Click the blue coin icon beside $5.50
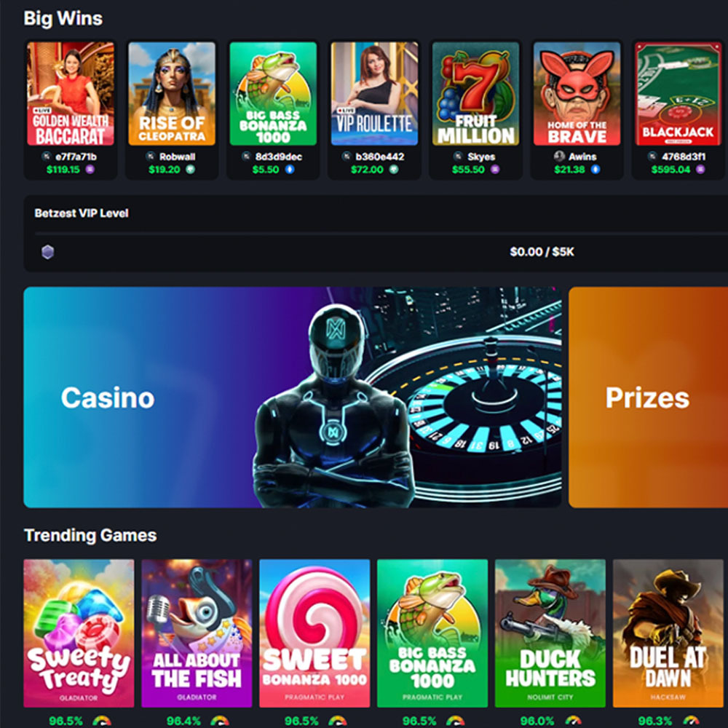Screen dimensions: 728x728 pyautogui.click(x=290, y=170)
